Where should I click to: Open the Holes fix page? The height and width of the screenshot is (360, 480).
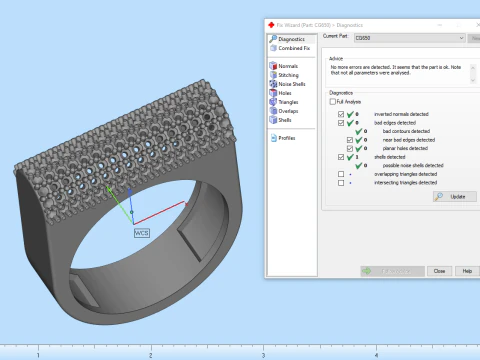280,93
